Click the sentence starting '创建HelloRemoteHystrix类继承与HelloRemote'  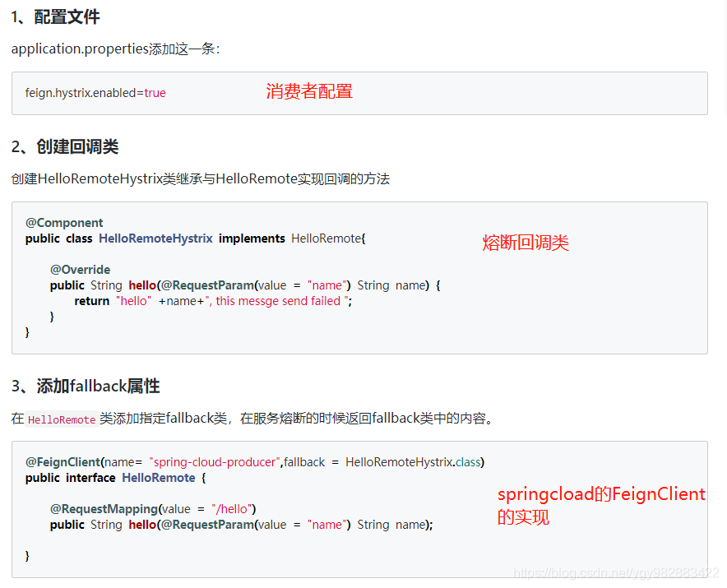point(201,178)
